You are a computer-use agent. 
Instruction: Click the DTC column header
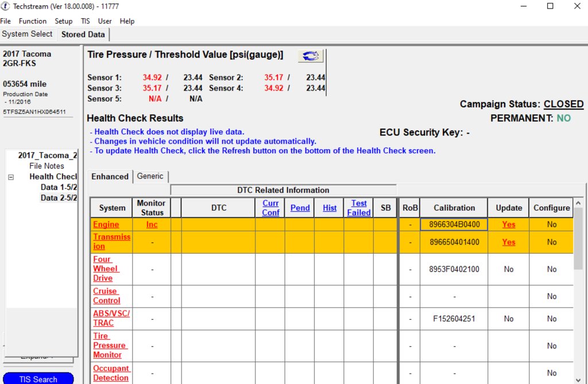coord(219,208)
